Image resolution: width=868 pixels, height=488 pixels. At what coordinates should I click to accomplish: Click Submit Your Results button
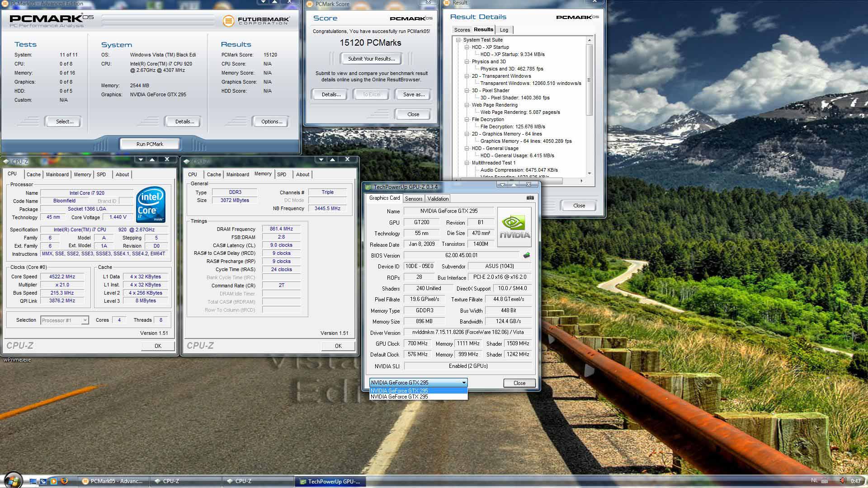click(371, 59)
